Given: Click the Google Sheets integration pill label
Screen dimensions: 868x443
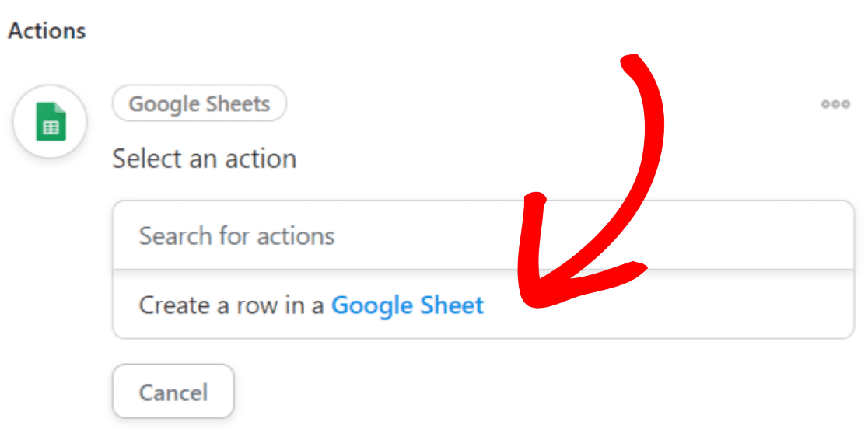Looking at the screenshot, I should click(x=199, y=103).
